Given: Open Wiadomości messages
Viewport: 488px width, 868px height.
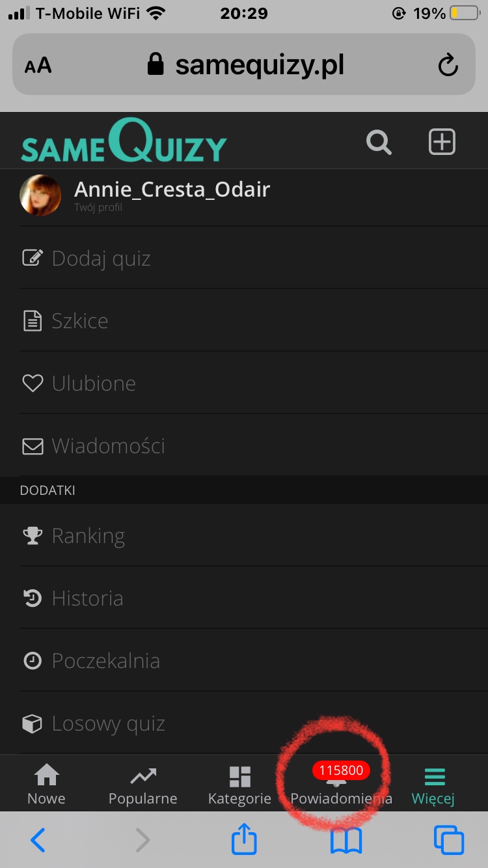Looking at the screenshot, I should click(108, 446).
